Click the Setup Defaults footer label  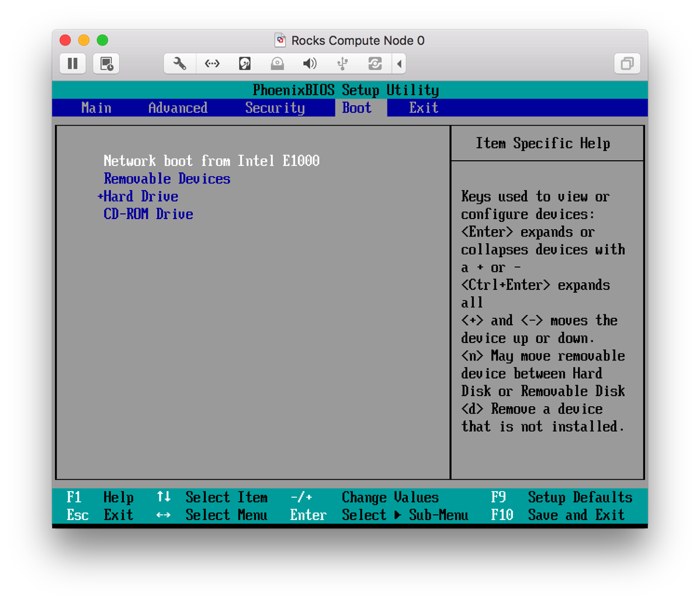pyautogui.click(x=580, y=497)
